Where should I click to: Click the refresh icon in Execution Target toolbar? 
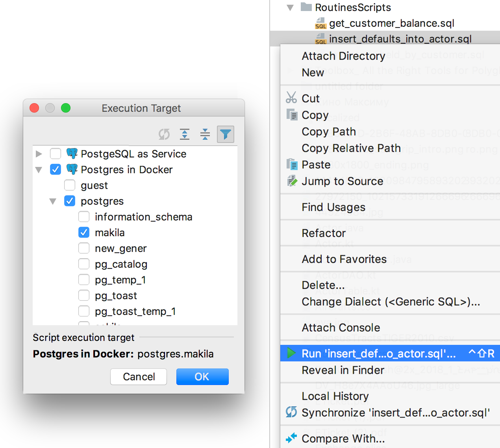click(x=164, y=135)
